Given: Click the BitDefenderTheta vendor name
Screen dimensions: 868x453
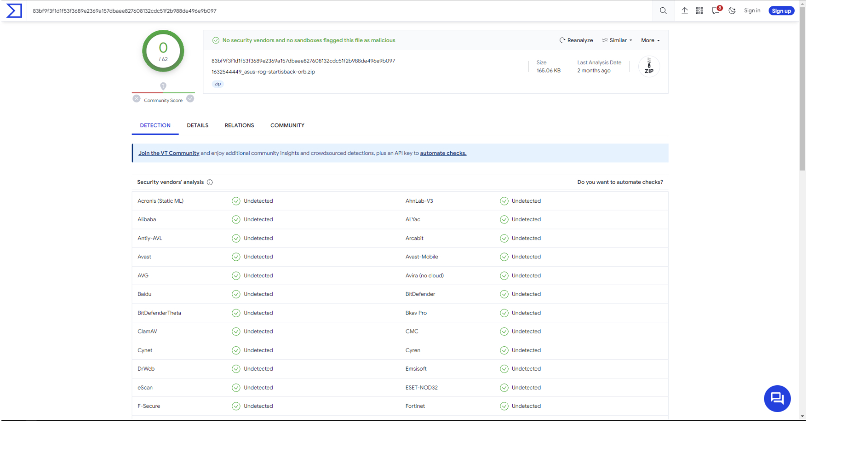Looking at the screenshot, I should point(159,313).
